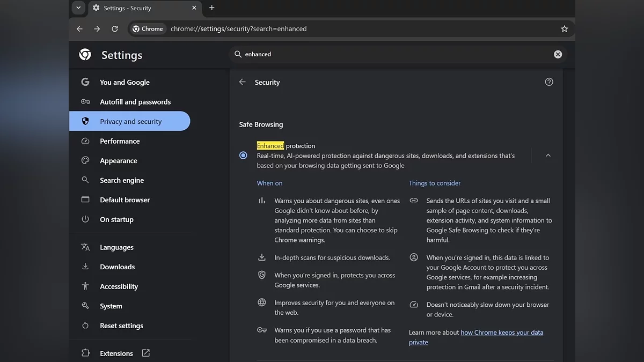Viewport: 644px width, 362px height.
Task: Collapse the Enhanced protection details chevron
Action: coord(548,156)
